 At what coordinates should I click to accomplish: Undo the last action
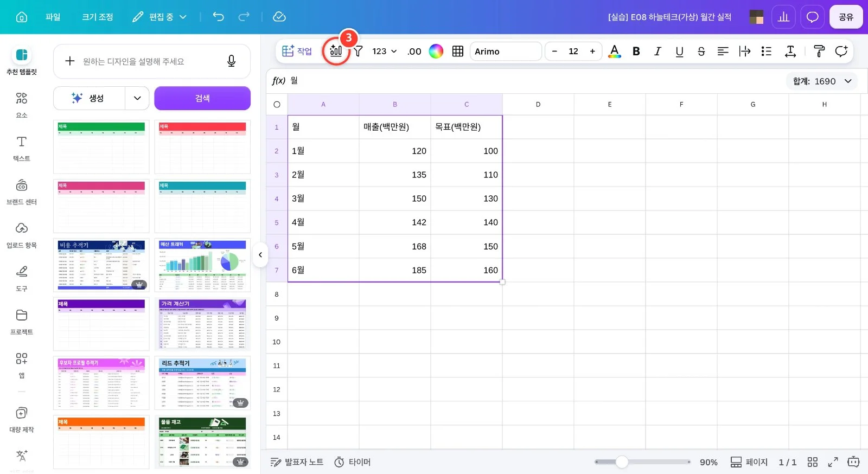[x=218, y=17]
